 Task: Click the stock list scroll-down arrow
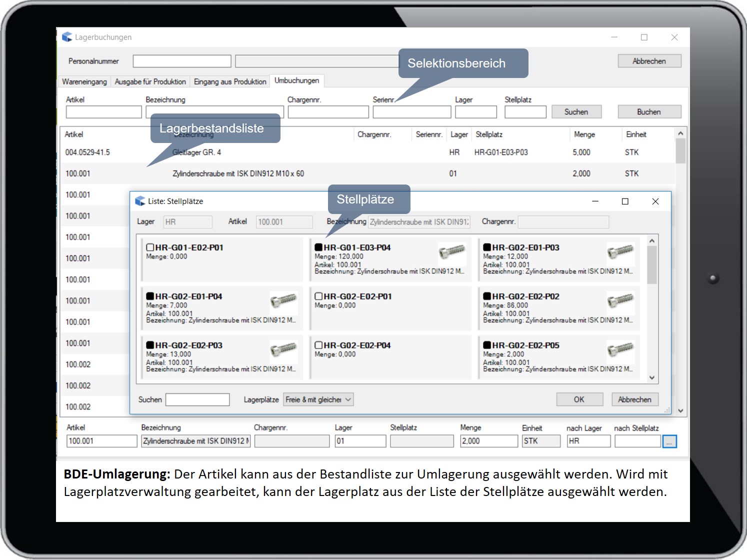[x=680, y=411]
